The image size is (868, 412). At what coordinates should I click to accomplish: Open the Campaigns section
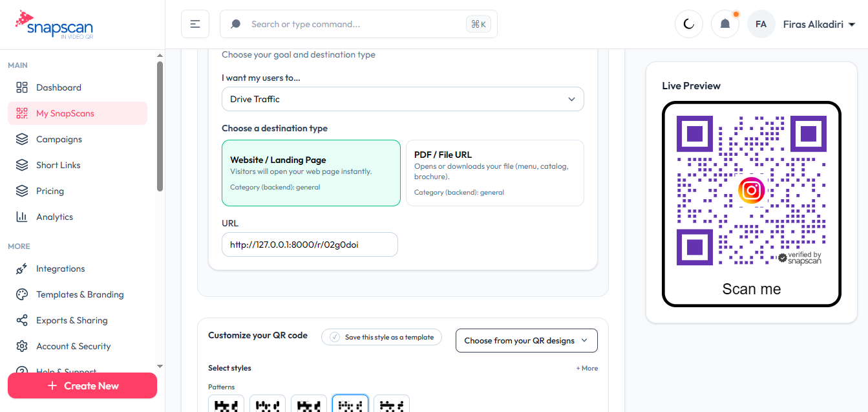59,138
